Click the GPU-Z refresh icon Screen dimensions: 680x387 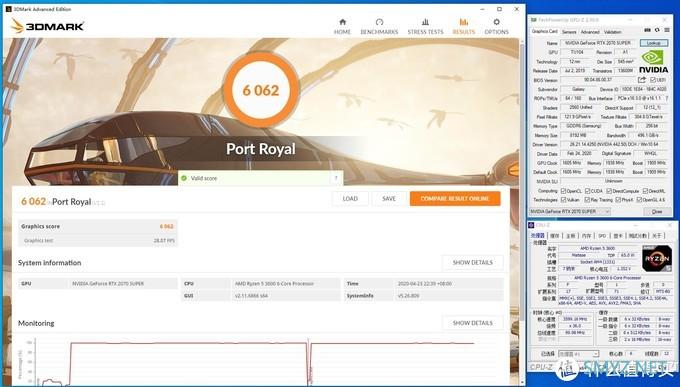[x=657, y=30]
